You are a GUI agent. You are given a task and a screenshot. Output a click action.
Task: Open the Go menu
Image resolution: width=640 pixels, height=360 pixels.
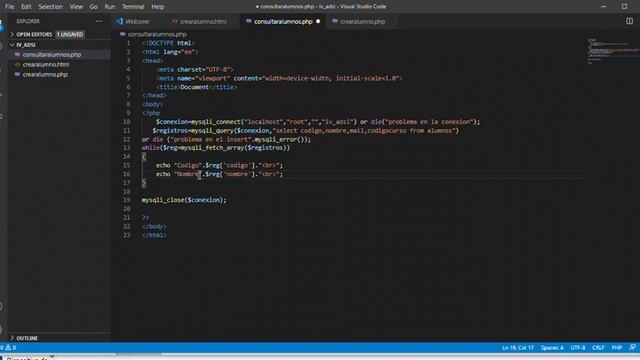(93, 7)
